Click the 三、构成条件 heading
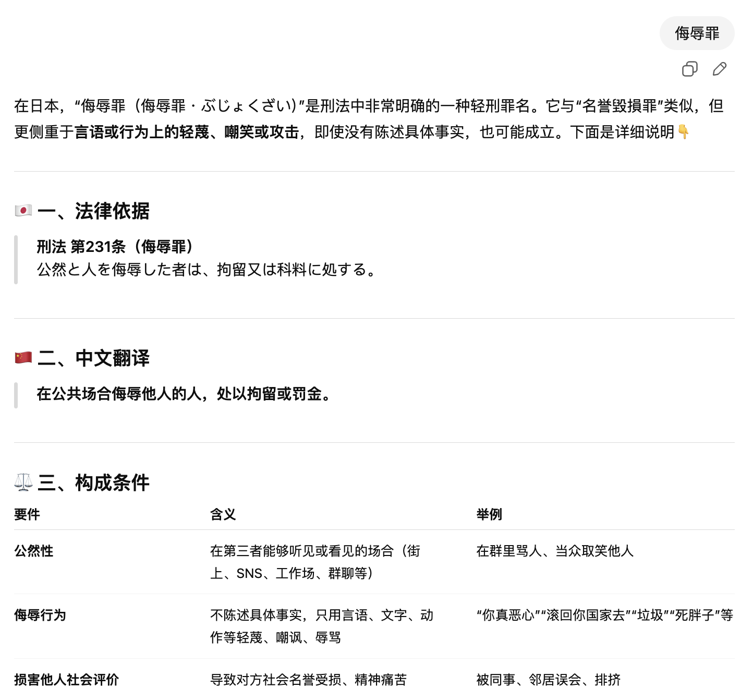Screen dimensions: 753x700 tap(94, 483)
